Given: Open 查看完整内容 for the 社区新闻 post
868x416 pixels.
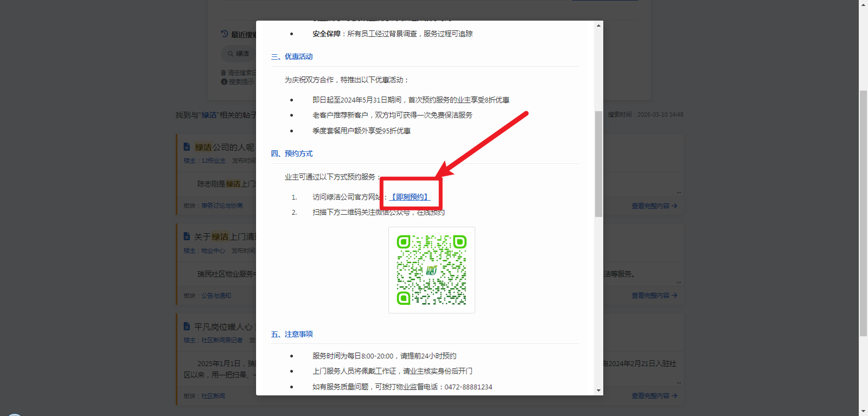Looking at the screenshot, I should tap(654, 396).
